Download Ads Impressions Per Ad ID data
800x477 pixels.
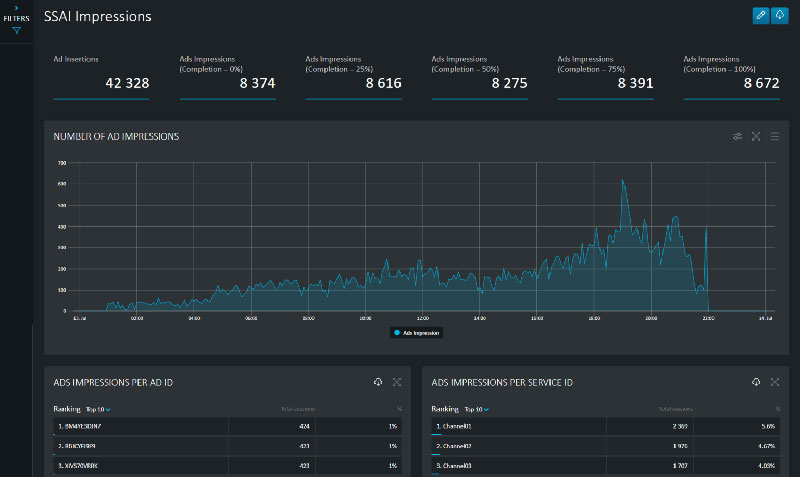click(378, 382)
